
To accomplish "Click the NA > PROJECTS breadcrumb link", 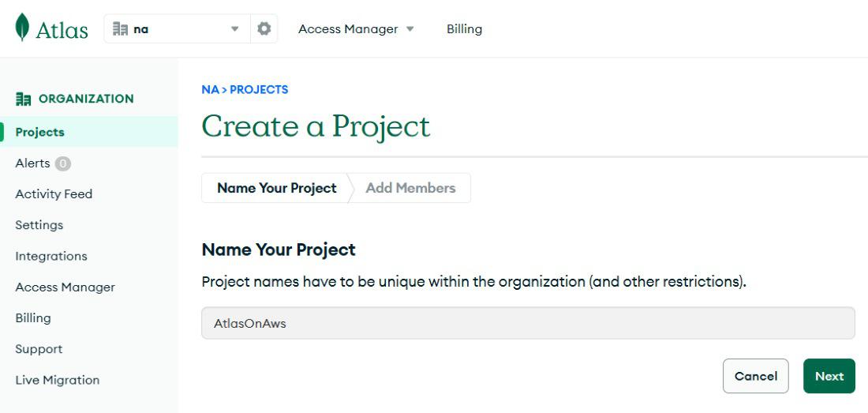I will click(x=245, y=89).
